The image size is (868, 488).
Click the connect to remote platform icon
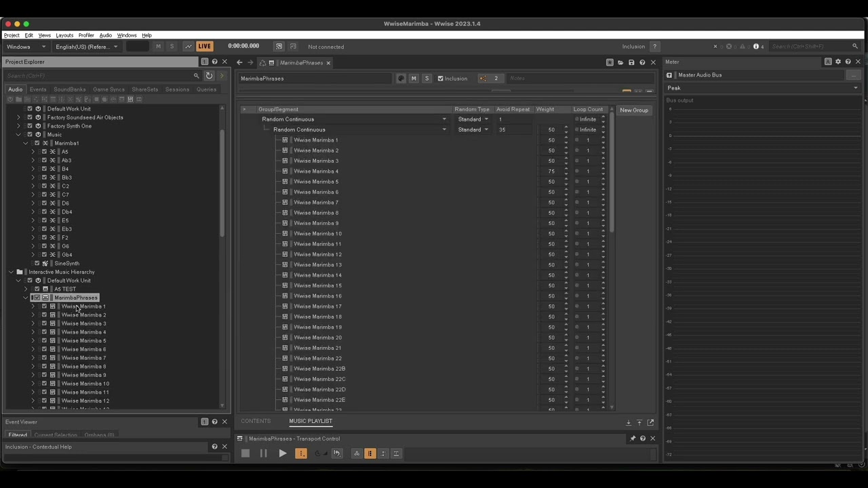[279, 46]
